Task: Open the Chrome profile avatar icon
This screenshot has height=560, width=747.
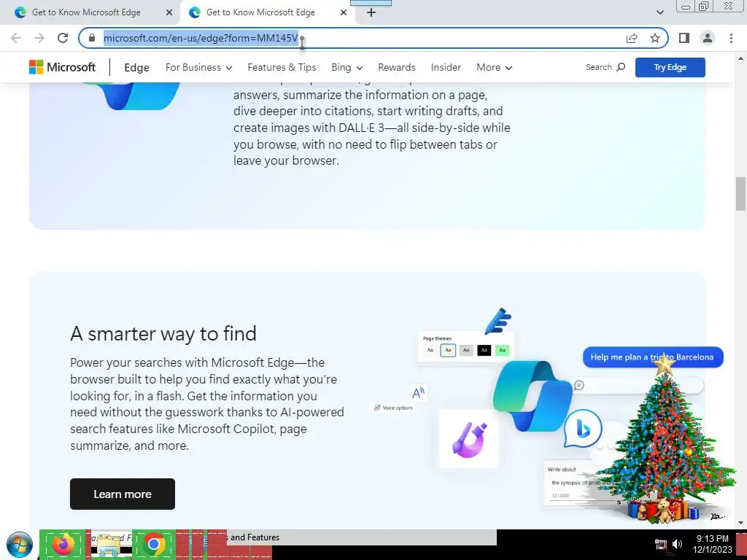Action: tap(708, 38)
